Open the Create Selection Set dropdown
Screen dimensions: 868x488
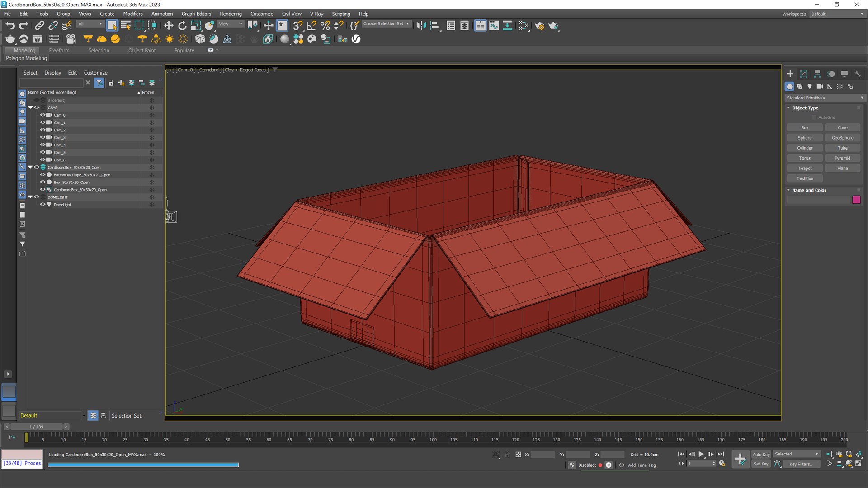pyautogui.click(x=387, y=24)
